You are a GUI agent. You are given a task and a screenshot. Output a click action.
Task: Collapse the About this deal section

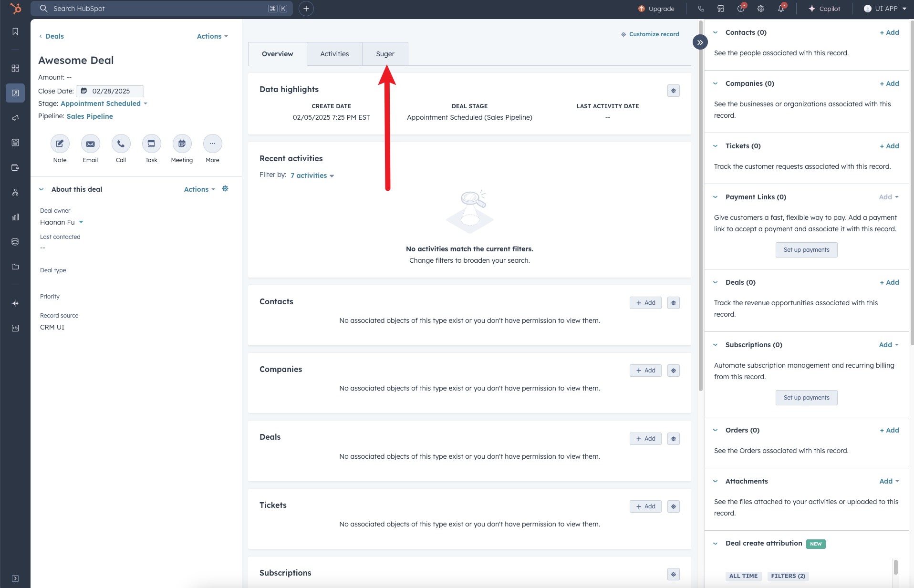click(x=42, y=189)
